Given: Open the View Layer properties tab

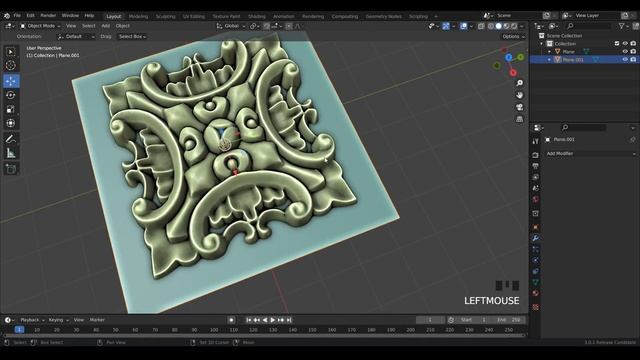Looking at the screenshot, I should tap(536, 177).
